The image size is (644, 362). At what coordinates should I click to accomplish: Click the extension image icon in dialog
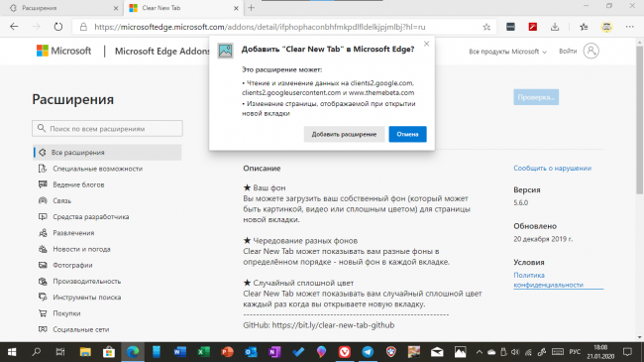tap(225, 51)
